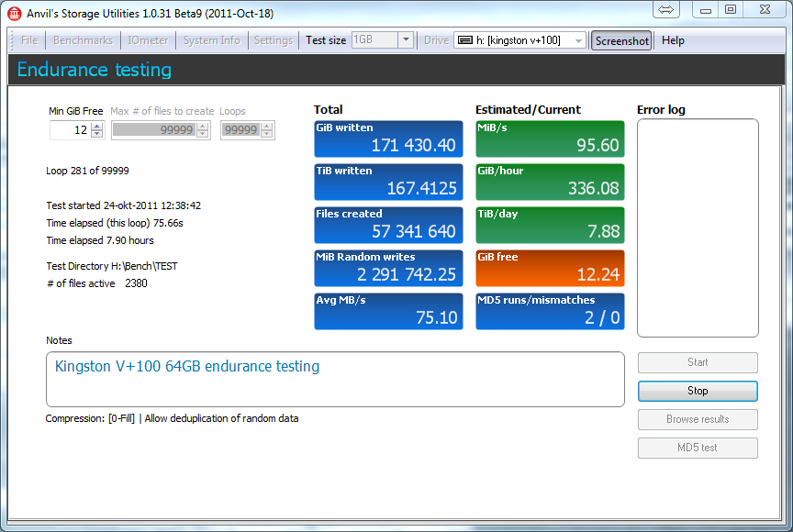The height and width of the screenshot is (532, 793).
Task: Increase Min GiB Free value
Action: pyautogui.click(x=97, y=127)
